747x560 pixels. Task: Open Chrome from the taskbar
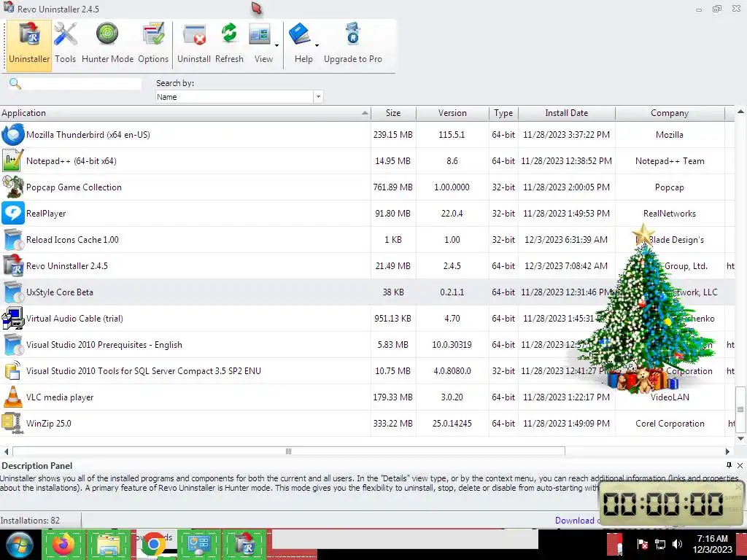pos(153,544)
